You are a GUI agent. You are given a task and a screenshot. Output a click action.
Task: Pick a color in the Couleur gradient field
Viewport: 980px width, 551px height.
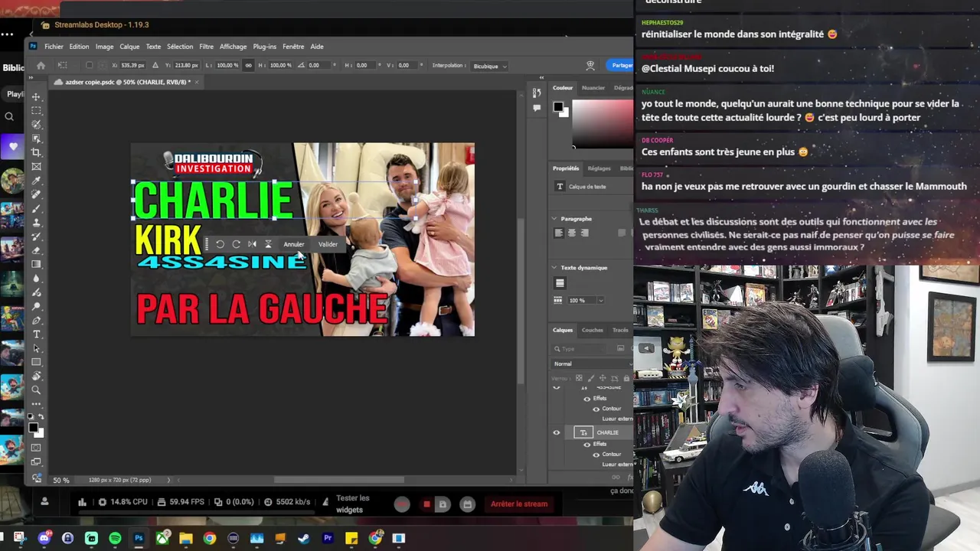[x=602, y=122]
